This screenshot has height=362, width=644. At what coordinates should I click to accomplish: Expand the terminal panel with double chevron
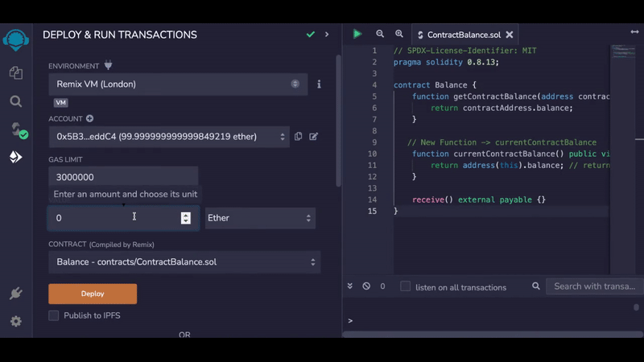350,286
